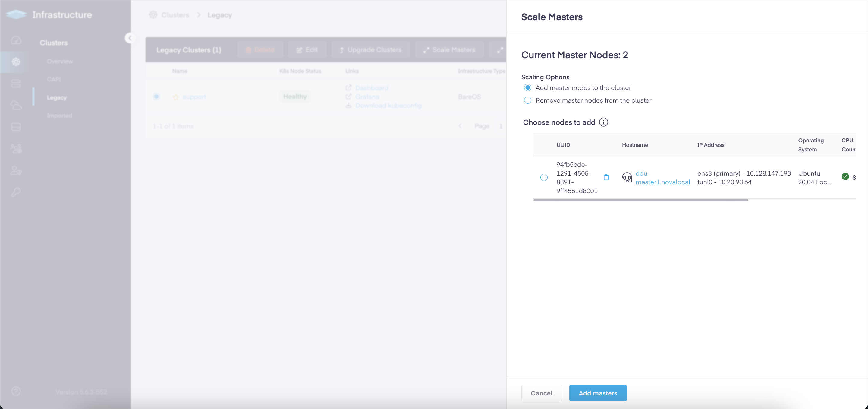
Task: Open the Overview menu item
Action: [x=60, y=61]
